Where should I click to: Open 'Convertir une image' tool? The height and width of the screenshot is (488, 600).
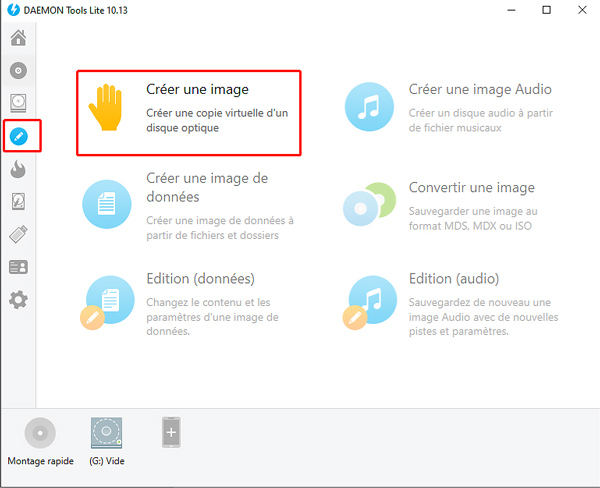point(471,188)
